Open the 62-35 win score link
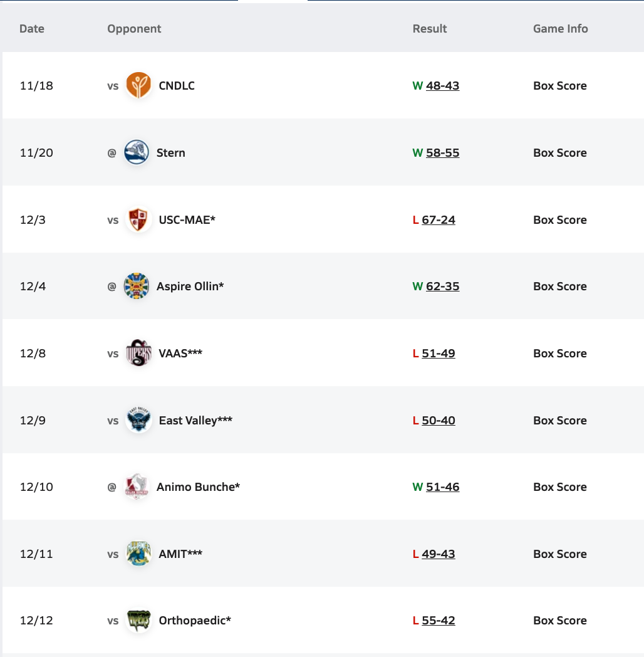This screenshot has height=657, width=644. pos(442,286)
